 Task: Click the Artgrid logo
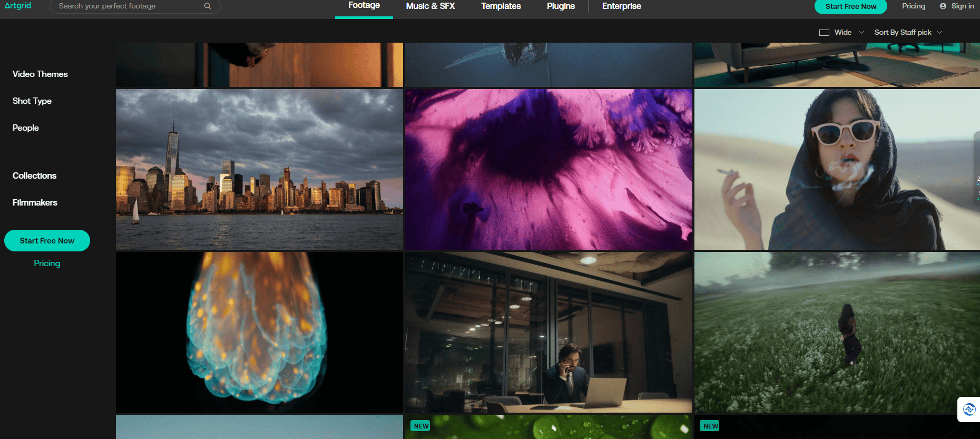(18, 6)
